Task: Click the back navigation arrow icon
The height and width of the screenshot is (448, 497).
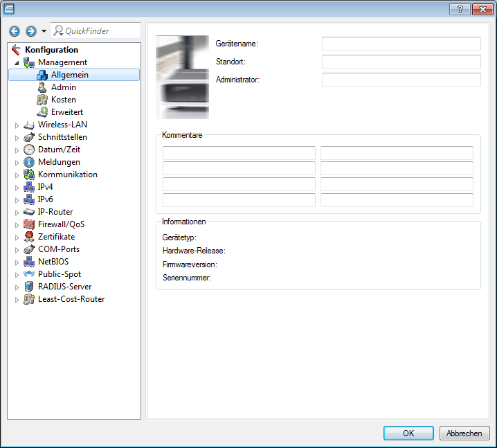Action: tap(14, 31)
